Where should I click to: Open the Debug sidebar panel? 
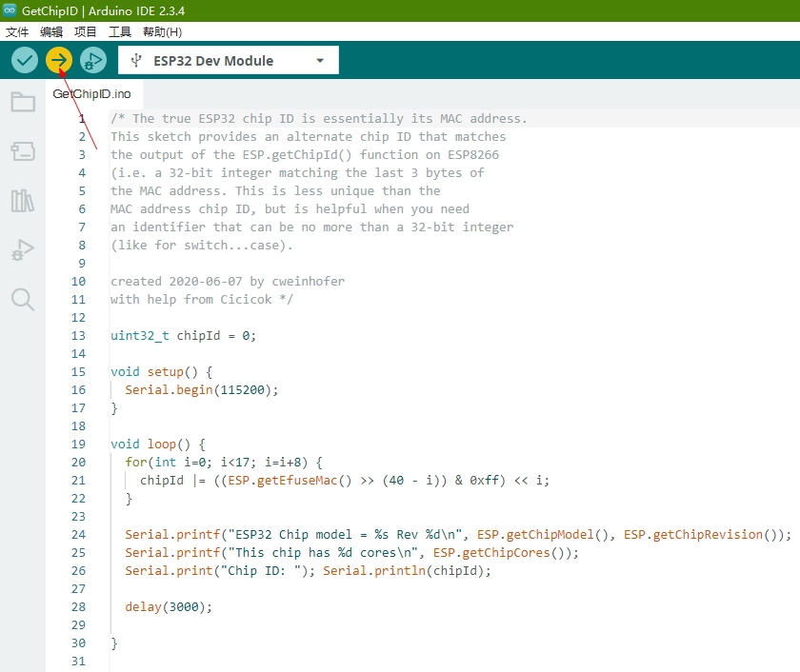tap(23, 249)
